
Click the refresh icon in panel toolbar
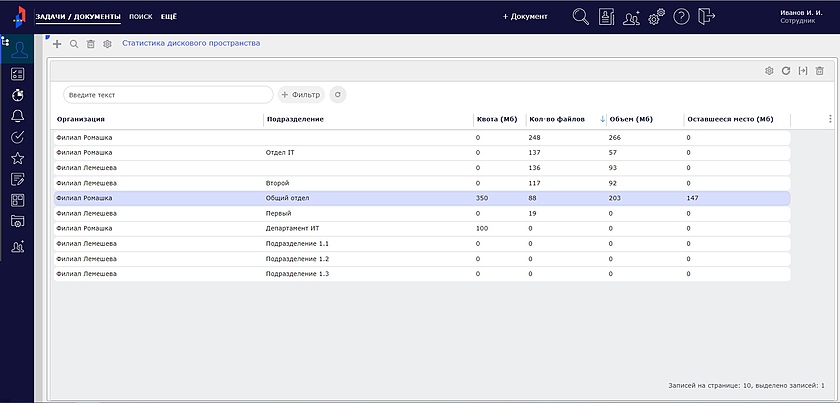[786, 71]
